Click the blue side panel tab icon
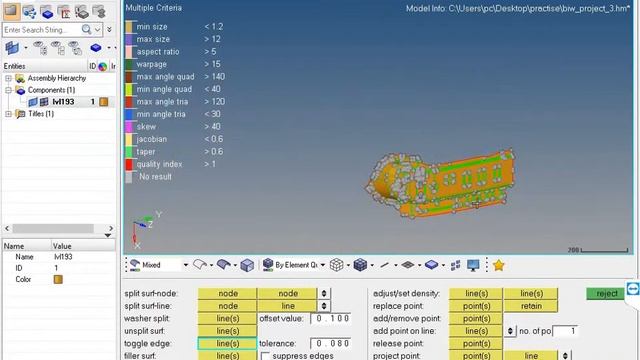This screenshot has height=360, width=640. point(633,289)
